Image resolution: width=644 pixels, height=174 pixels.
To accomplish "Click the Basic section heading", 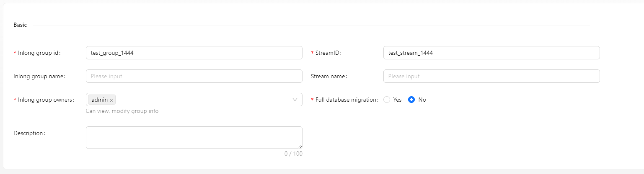I will (20, 25).
